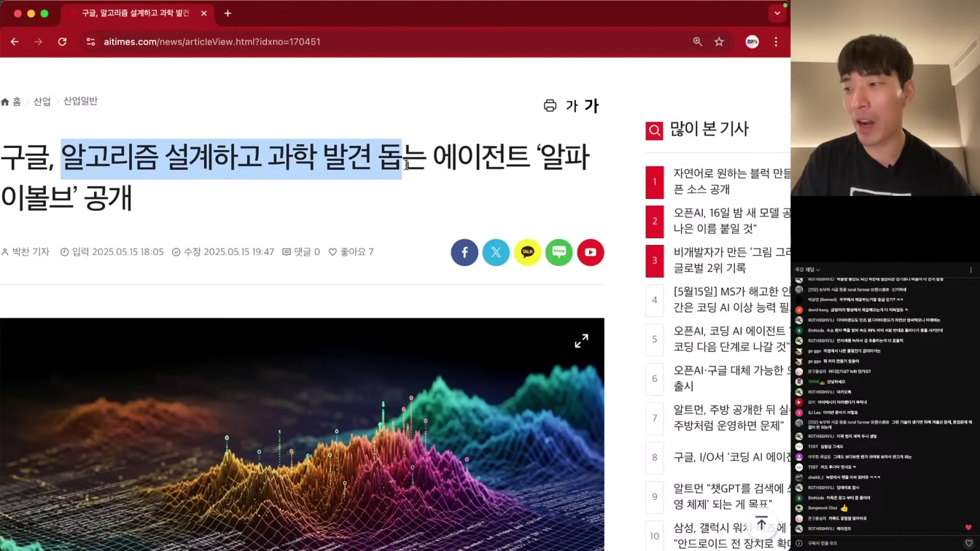Viewport: 980px width, 551px height.
Task: Open rank 9 article 알트먼 "챗GPT를 검색에
Action: click(x=732, y=496)
